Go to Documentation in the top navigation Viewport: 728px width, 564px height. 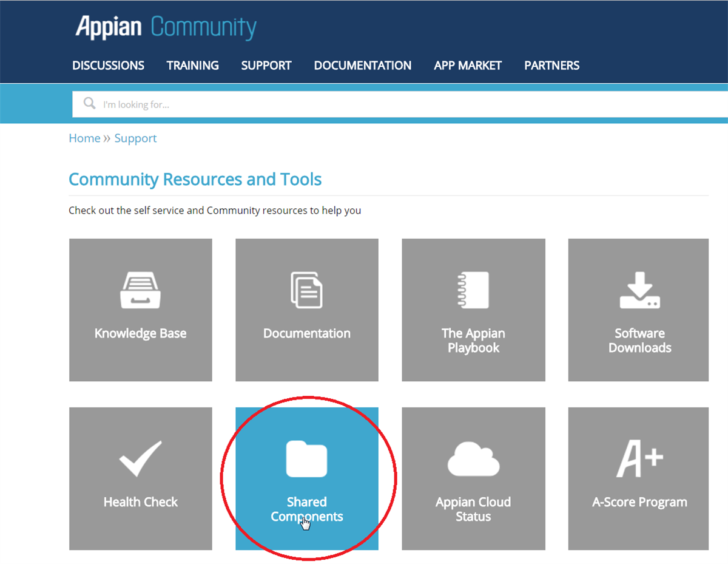(363, 66)
